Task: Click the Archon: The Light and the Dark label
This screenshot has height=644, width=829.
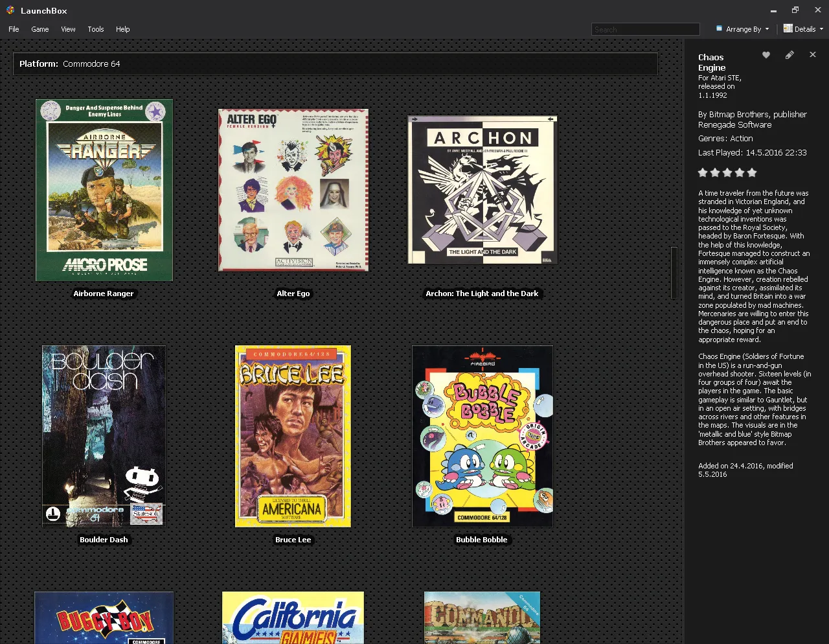Action: tap(482, 293)
